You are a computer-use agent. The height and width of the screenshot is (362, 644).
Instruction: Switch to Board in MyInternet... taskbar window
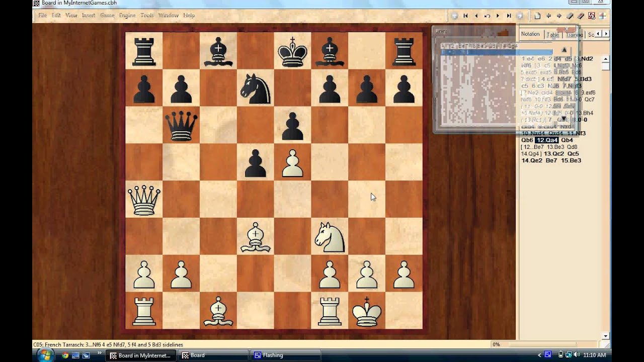pos(140,355)
